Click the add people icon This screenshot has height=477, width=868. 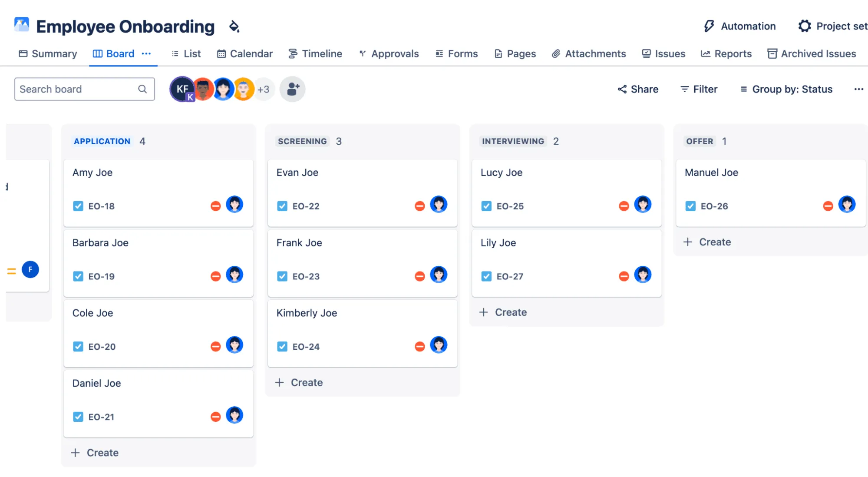point(293,89)
